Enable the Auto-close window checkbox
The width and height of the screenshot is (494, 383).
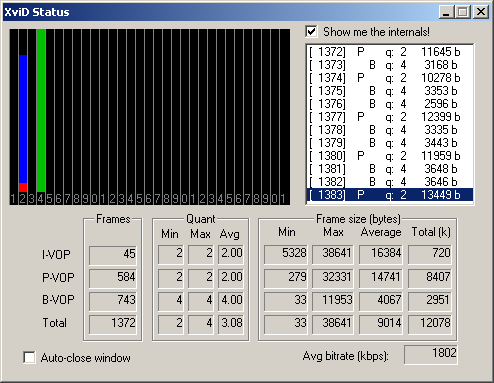(x=29, y=358)
